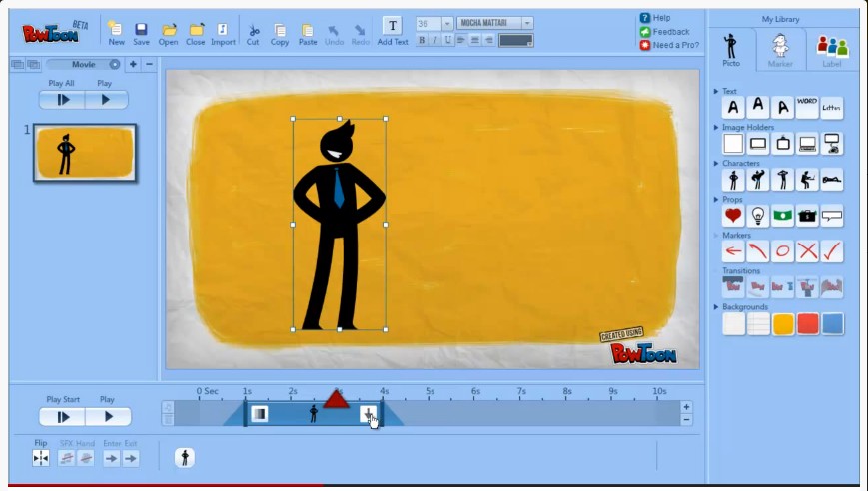Select slide 1 thumbnail
This screenshot has width=868, height=491.
coord(84,152)
